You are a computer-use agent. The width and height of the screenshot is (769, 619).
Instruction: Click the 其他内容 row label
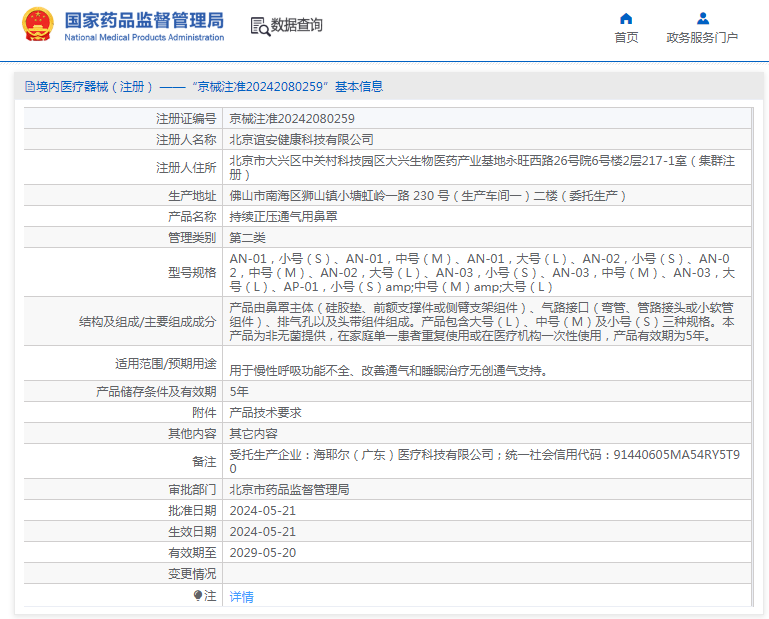[192, 434]
